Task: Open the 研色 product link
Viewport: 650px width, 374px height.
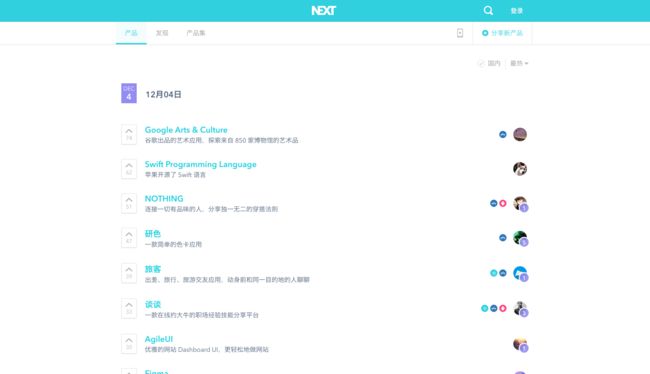Action: (x=153, y=233)
